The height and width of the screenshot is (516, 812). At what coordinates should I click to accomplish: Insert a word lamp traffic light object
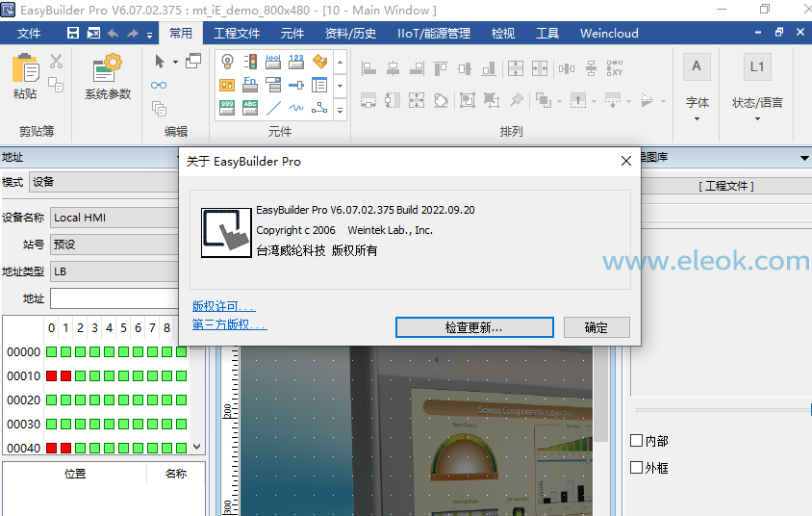(250, 62)
